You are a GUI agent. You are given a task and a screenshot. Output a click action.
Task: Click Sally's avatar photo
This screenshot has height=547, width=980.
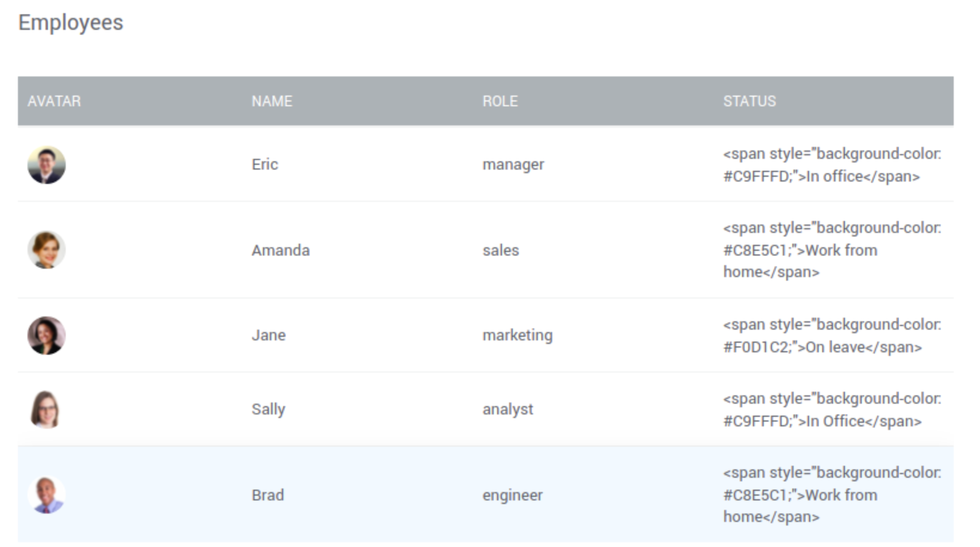47,409
